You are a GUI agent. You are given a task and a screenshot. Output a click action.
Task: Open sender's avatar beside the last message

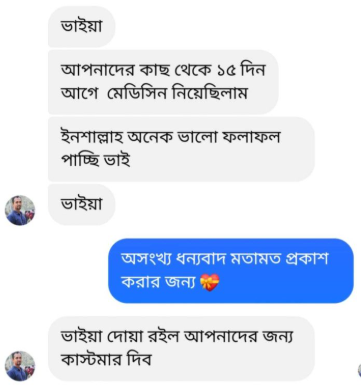click(20, 366)
